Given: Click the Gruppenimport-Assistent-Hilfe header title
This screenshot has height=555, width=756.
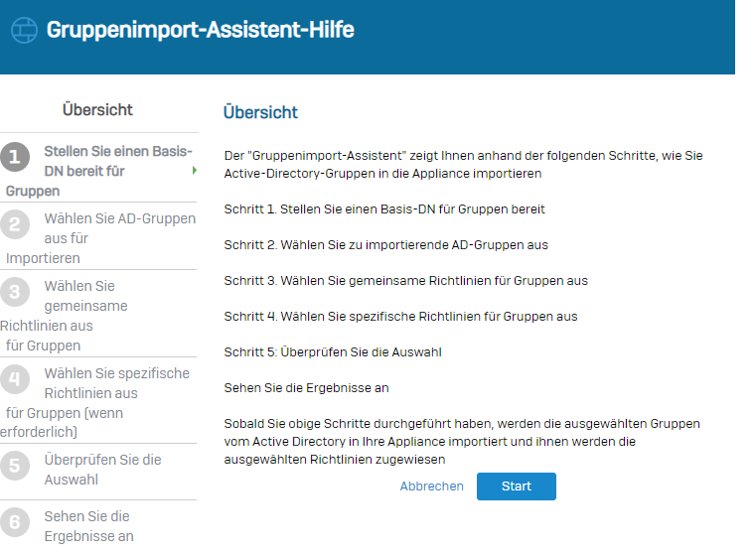Looking at the screenshot, I should click(200, 30).
